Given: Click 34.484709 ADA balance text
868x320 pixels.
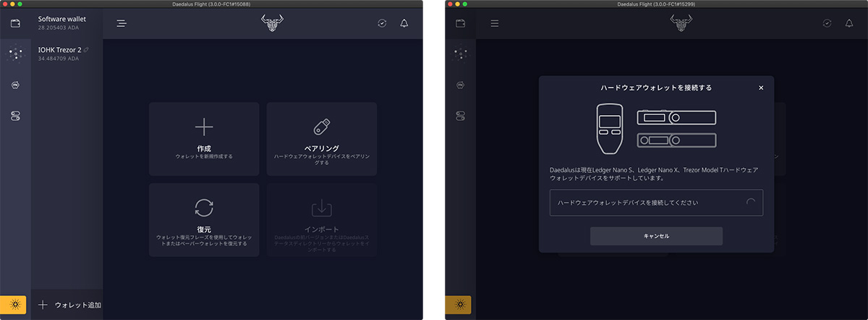Looking at the screenshot, I should coord(59,58).
